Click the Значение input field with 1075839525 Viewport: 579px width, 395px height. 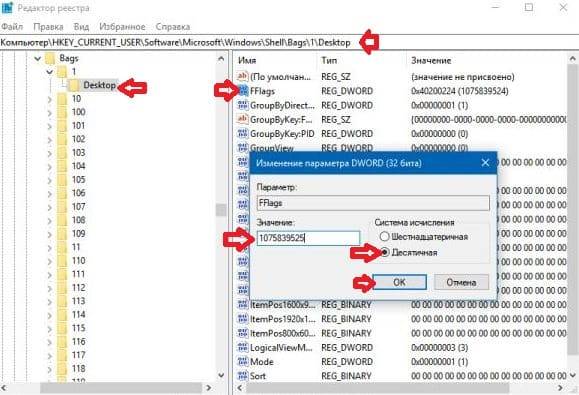tap(308, 238)
